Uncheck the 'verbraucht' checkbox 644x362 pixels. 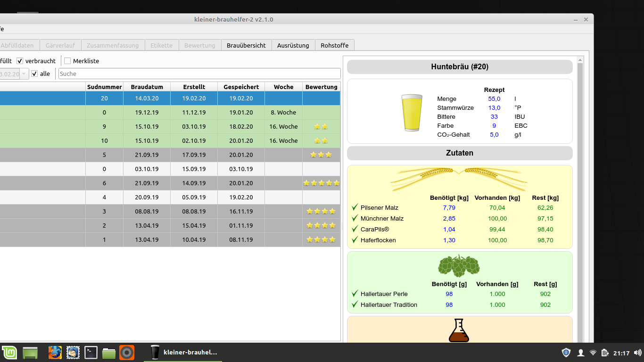coord(20,61)
